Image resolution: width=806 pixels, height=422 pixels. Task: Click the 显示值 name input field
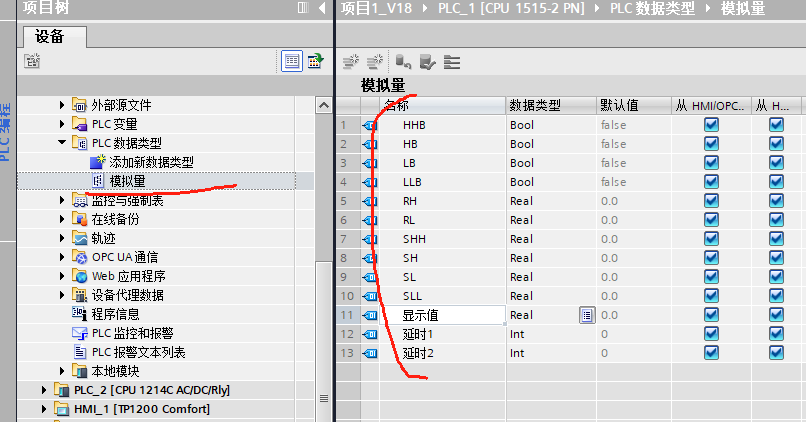point(450,315)
